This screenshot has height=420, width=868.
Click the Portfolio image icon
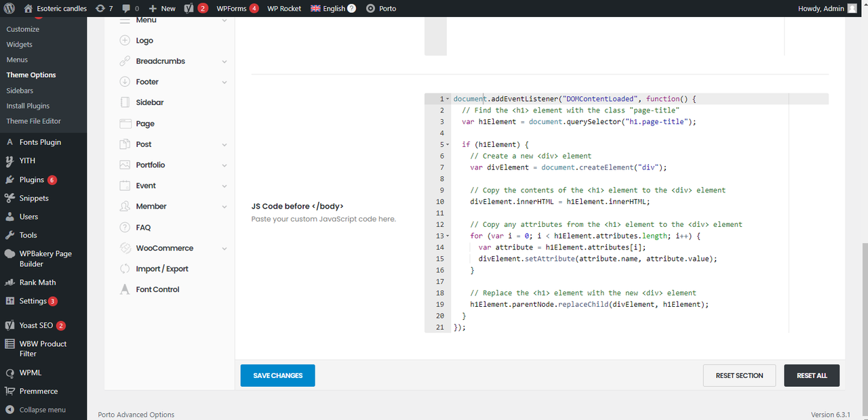coord(125,165)
